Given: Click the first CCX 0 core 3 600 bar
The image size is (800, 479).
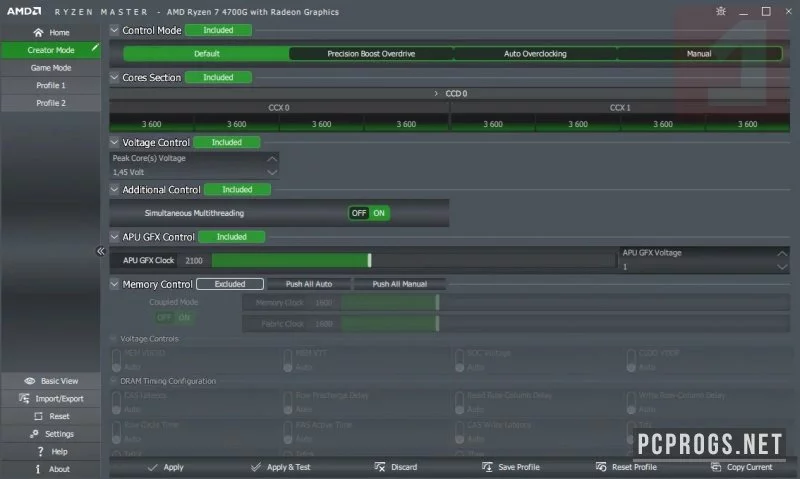Looking at the screenshot, I should tap(152, 123).
